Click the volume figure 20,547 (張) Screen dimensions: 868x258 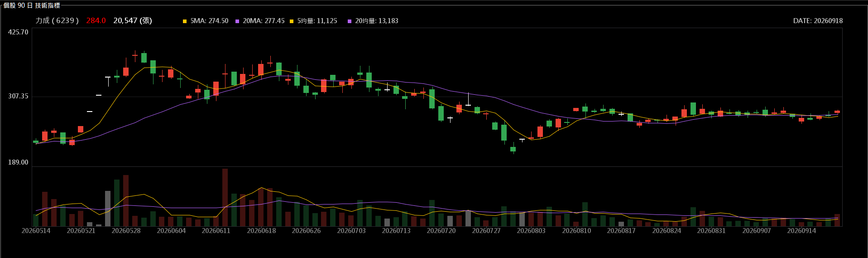coord(133,21)
